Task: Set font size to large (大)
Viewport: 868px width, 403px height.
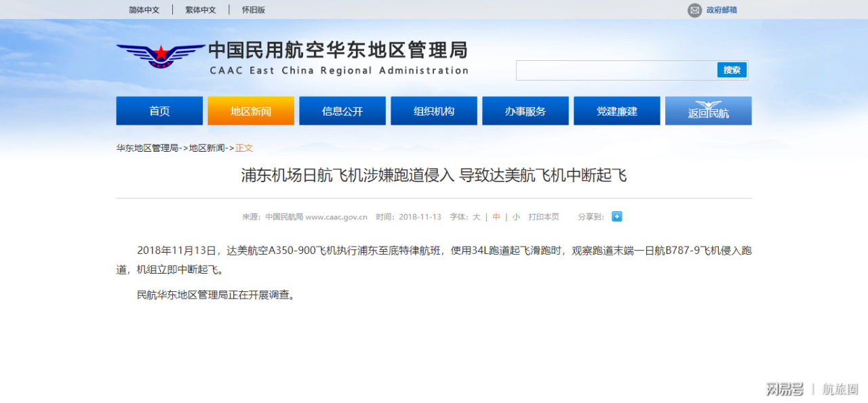Action: pyautogui.click(x=477, y=217)
